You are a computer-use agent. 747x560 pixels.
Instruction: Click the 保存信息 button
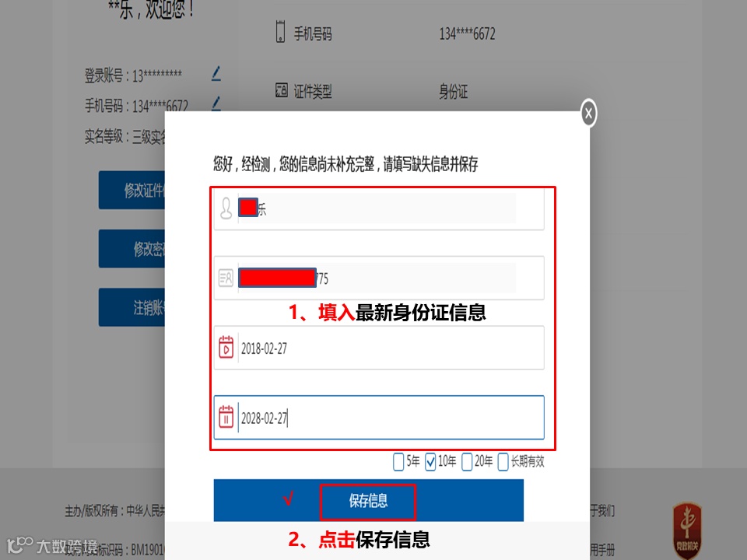pos(368,500)
